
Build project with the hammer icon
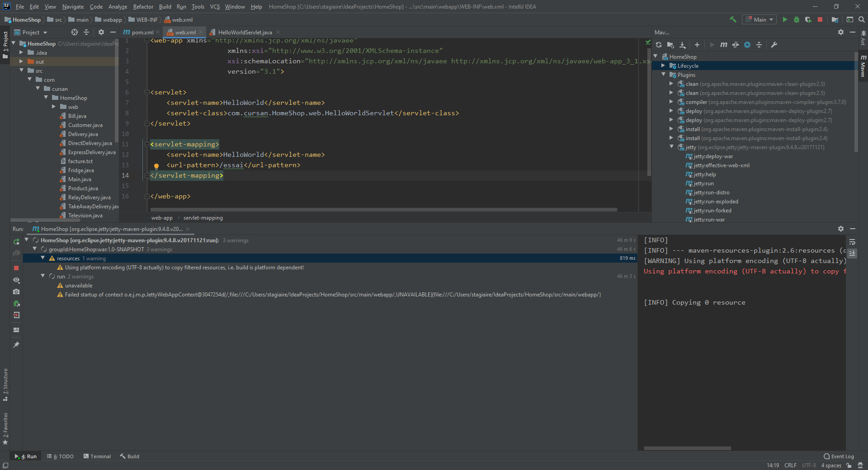733,19
